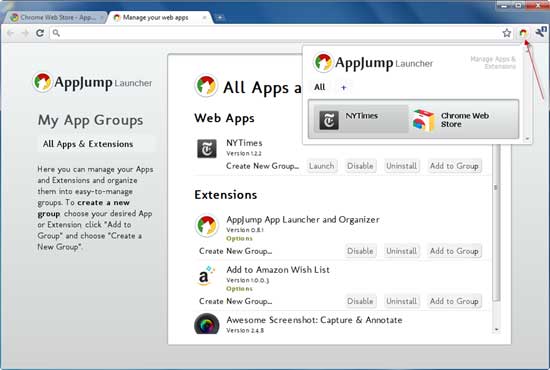The image size is (550, 370).
Task: Uninstall AppJump App Launcher extension
Action: (x=401, y=251)
